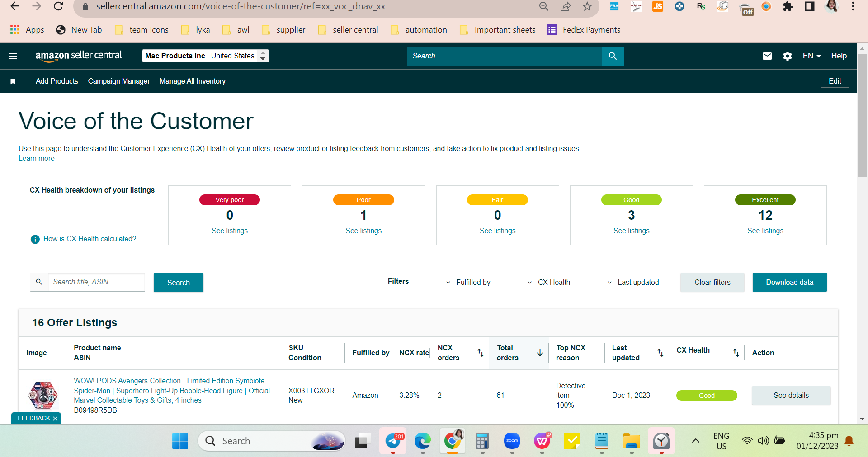The width and height of the screenshot is (868, 457).
Task: Open the Seller Central hamburger menu
Action: (13, 56)
